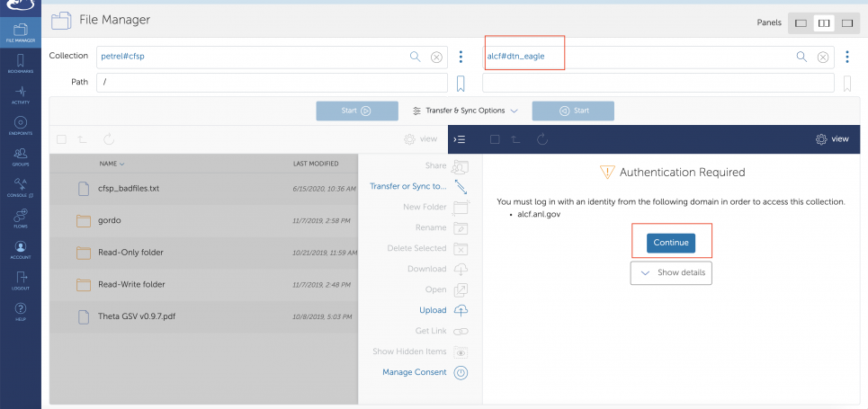
Task: Expand Show details under Authentication Required
Action: tap(671, 272)
